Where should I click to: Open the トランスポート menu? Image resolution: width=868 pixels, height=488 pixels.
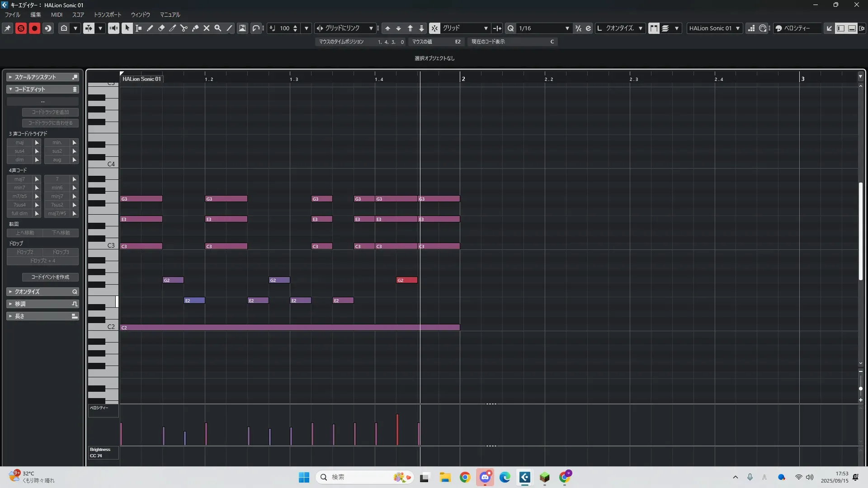[x=107, y=14]
